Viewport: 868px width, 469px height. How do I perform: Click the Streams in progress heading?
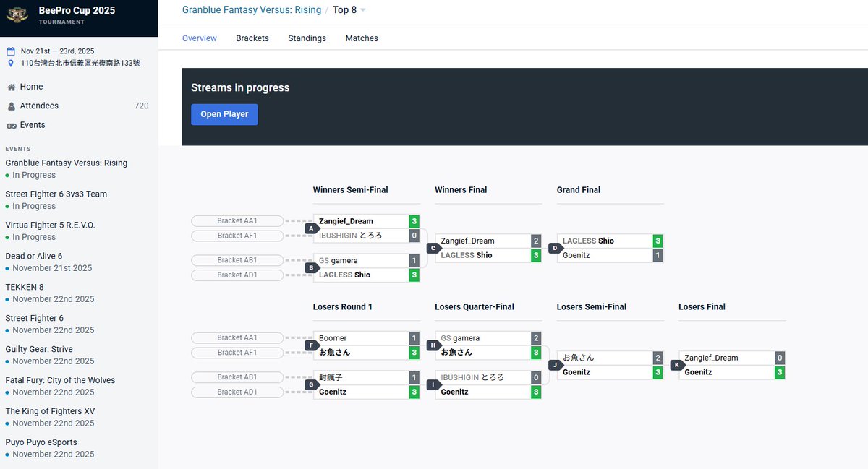[x=240, y=87]
